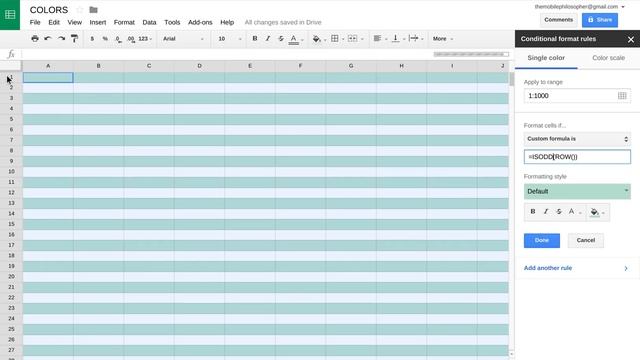Apply percent format icon
The width and height of the screenshot is (640, 360).
click(105, 39)
